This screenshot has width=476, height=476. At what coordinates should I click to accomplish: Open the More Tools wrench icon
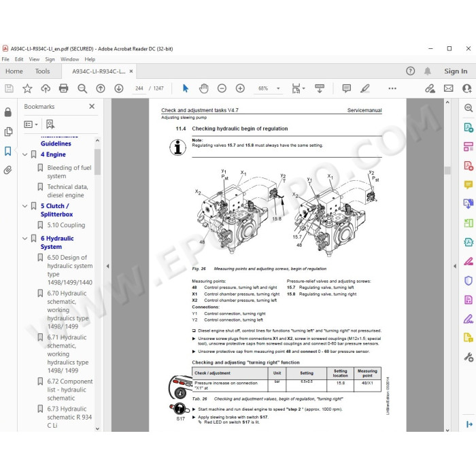(x=469, y=357)
